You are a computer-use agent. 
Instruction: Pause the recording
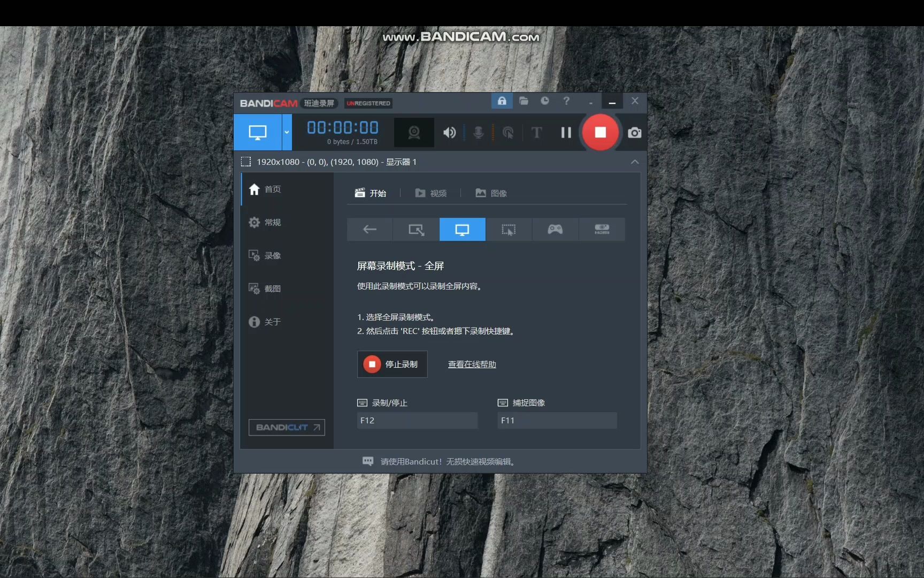[x=566, y=132]
